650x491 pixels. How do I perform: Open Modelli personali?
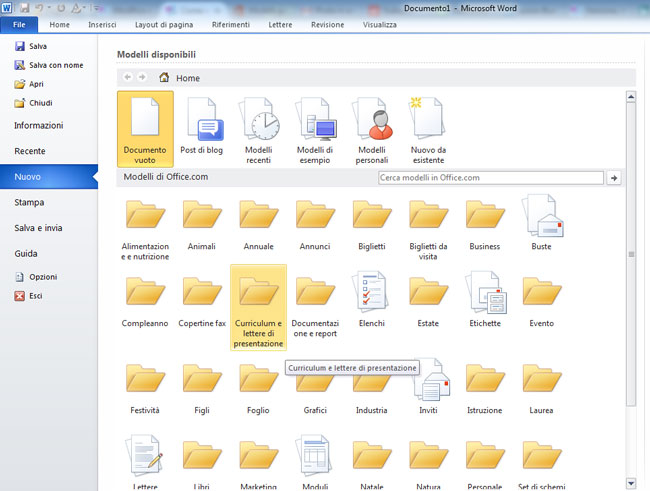pyautogui.click(x=372, y=129)
